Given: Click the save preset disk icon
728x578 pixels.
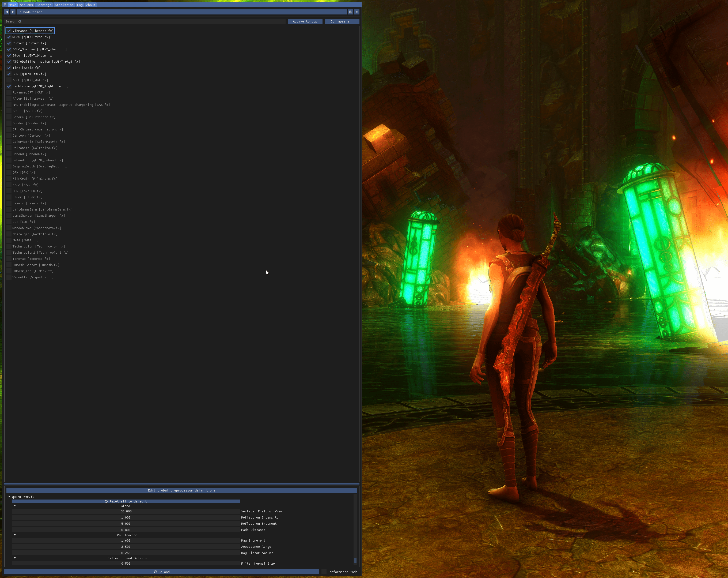Looking at the screenshot, I should click(x=351, y=12).
